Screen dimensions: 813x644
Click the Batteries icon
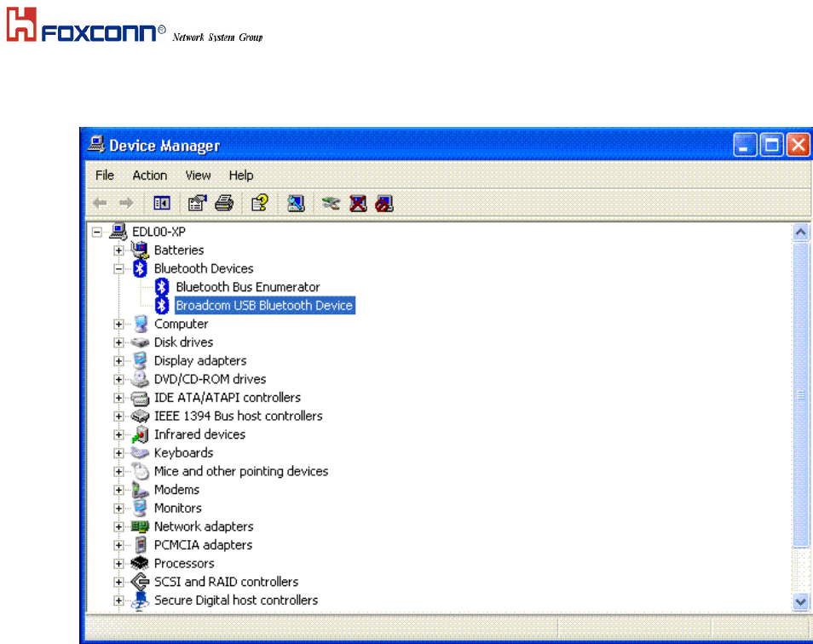click(140, 250)
